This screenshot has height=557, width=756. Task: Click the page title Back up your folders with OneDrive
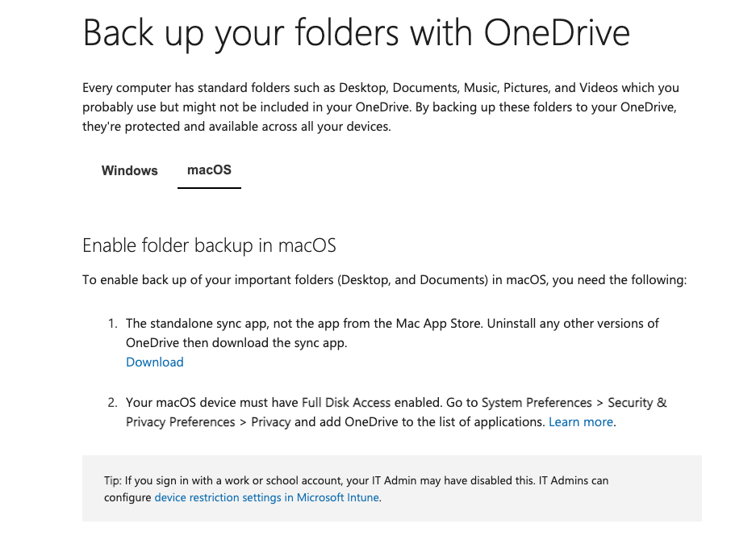(357, 33)
